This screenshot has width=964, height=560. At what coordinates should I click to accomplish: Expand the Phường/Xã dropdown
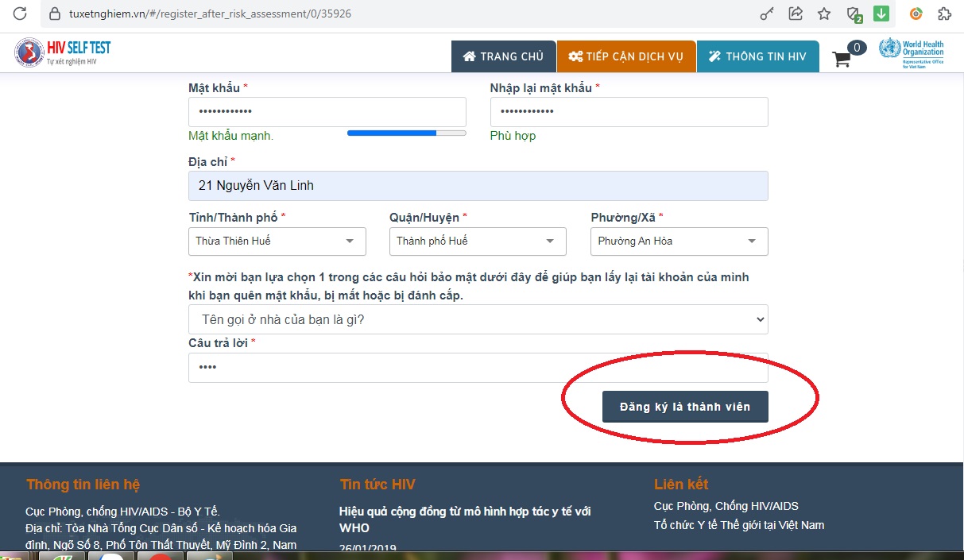679,241
